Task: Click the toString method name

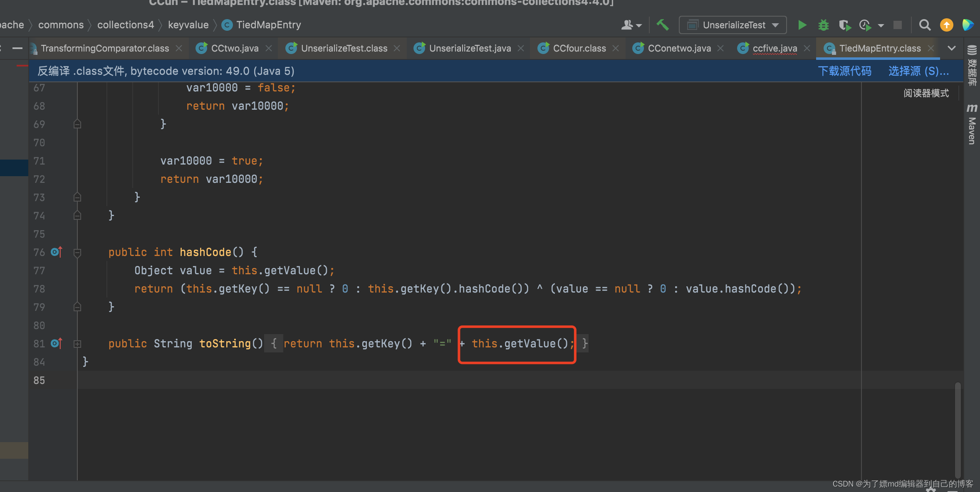Action: 225,344
